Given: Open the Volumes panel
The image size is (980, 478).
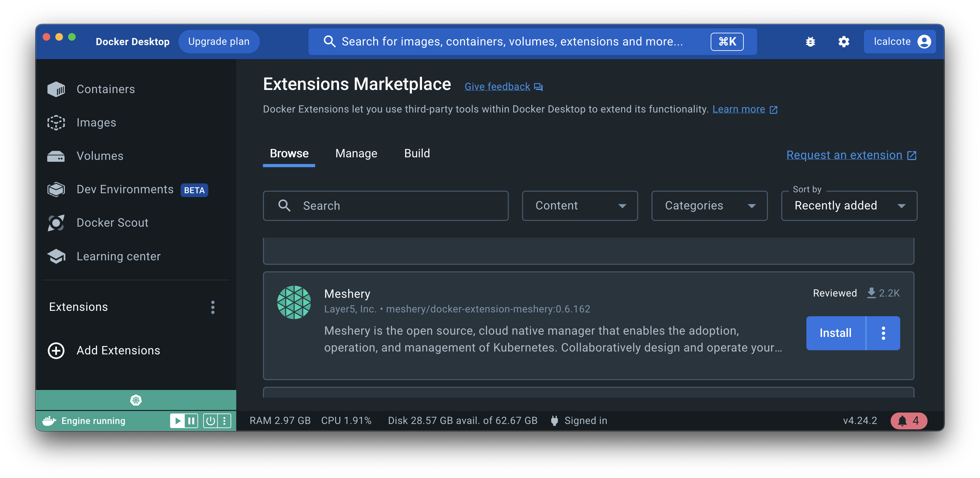Looking at the screenshot, I should 100,155.
